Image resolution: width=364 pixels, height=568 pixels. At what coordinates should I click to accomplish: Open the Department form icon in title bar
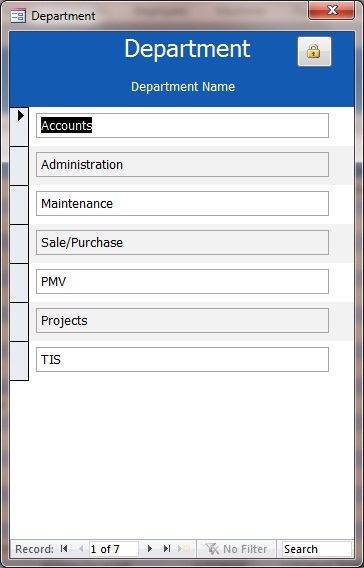[x=18, y=16]
